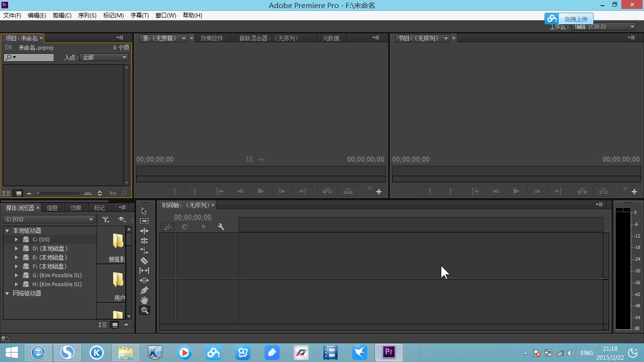Select the Razor tool in the tools panel
The height and width of the screenshot is (362, 644).
[144, 261]
